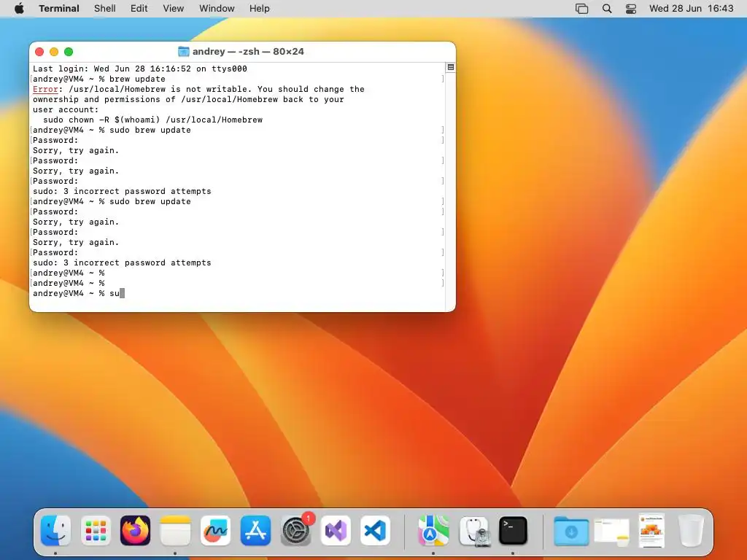Open Launchpad in the Dock

click(96, 530)
